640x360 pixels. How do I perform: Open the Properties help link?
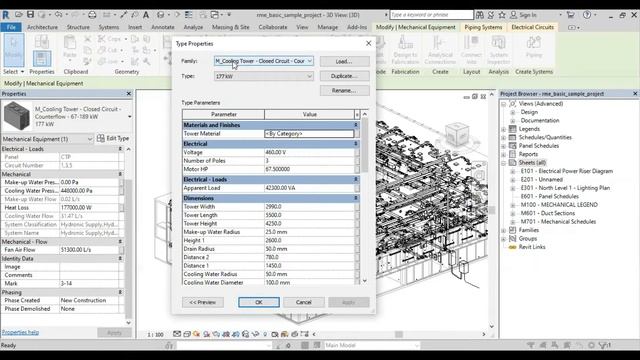20,332
